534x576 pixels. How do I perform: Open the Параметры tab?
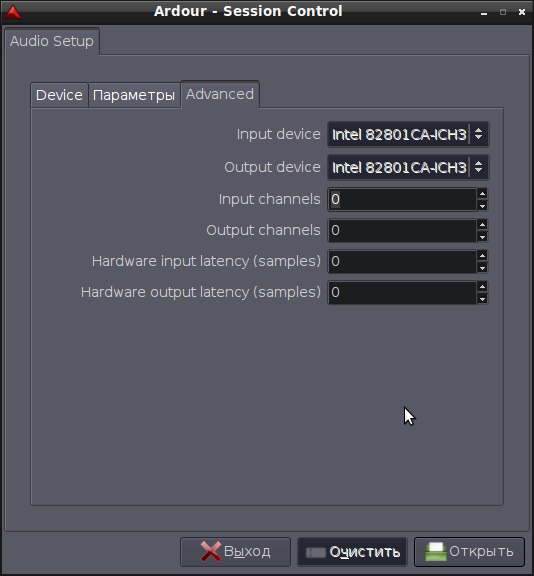(134, 95)
